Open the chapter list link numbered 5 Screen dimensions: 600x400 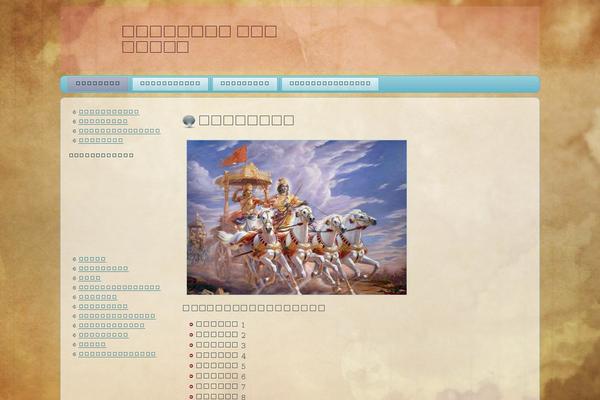(221, 366)
